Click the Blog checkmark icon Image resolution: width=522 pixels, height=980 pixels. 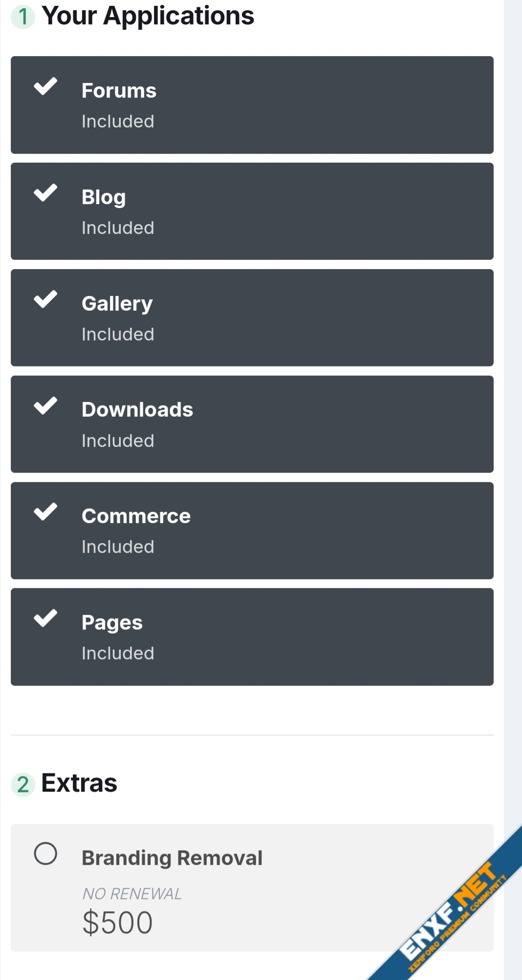45,193
